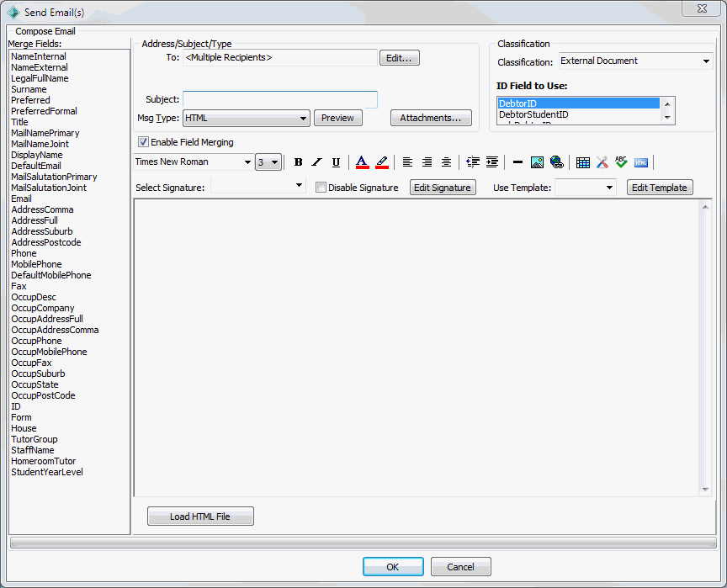
Task: Click Preview button
Action: 337,118
